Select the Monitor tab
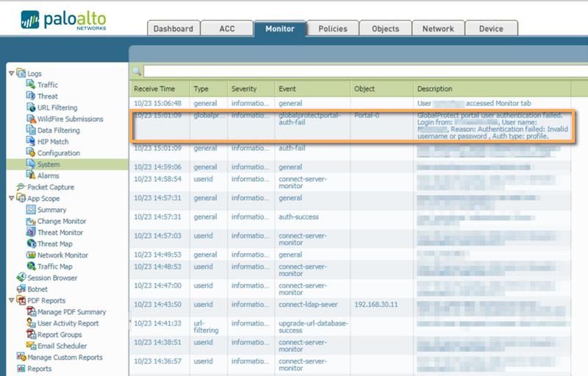This screenshot has height=376, width=588. point(280,29)
